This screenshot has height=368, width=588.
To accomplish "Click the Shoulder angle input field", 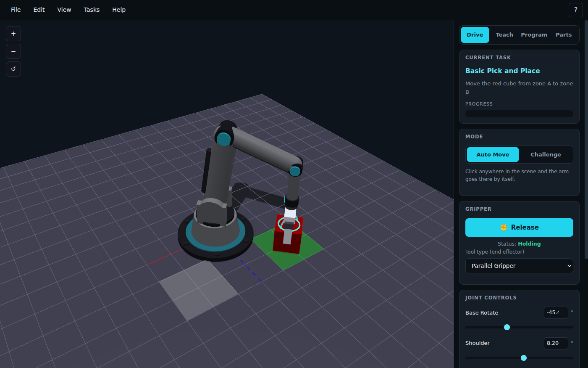I will point(556,343).
